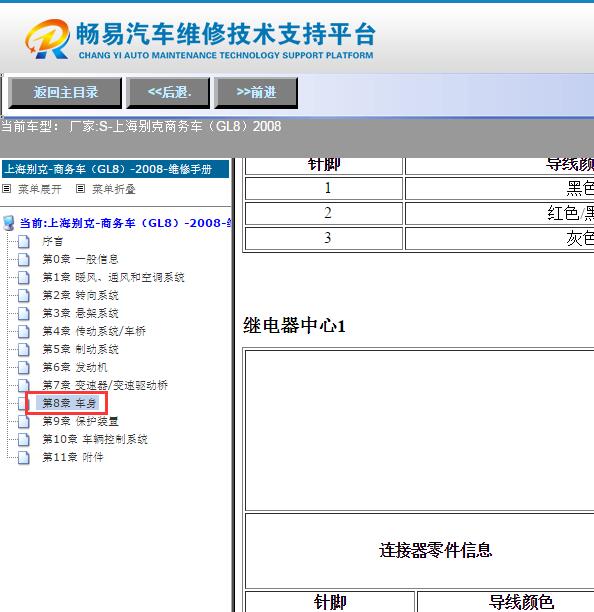Click the 当前车型 vehicle info line
Viewport: 594px width, 612px height.
pyautogui.click(x=141, y=126)
